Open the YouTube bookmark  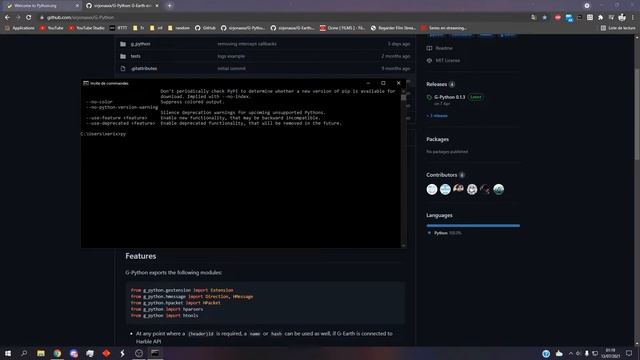[51, 28]
